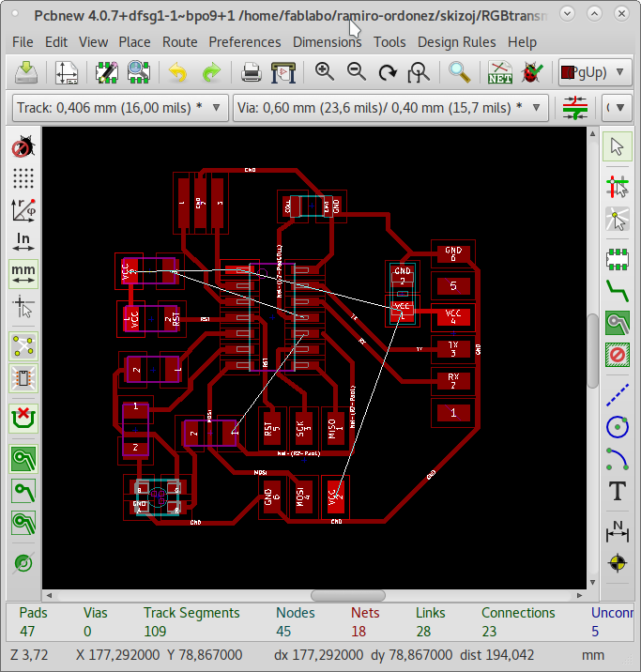Toggle the high contrast display mode icon
Image resolution: width=641 pixels, height=672 pixels.
coord(23,563)
